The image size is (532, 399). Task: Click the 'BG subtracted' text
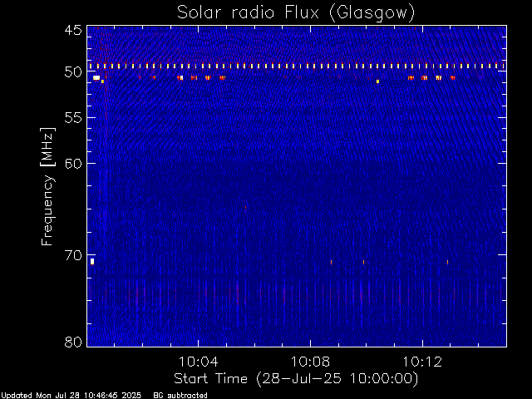(180, 396)
